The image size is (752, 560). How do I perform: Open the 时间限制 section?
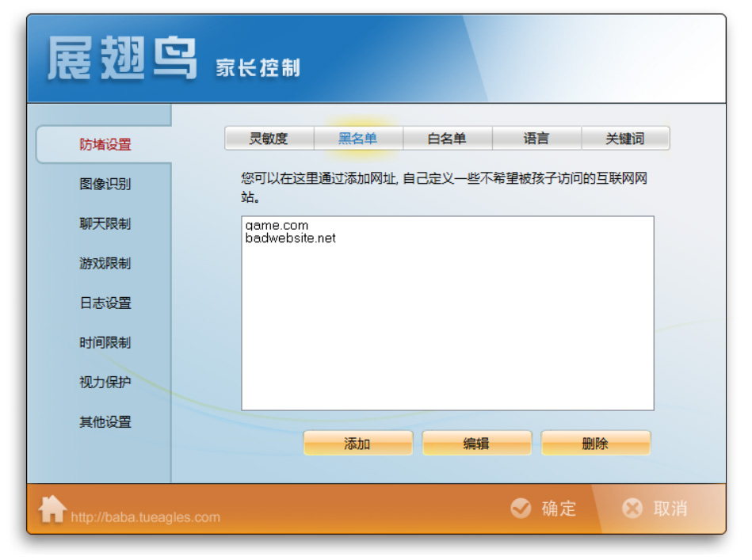click(105, 343)
